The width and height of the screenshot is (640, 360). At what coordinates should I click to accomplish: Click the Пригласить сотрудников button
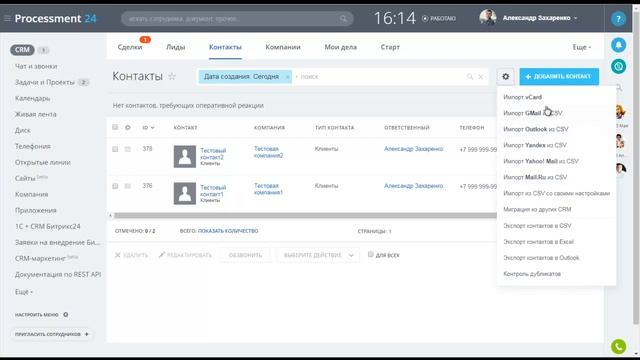tap(51, 334)
